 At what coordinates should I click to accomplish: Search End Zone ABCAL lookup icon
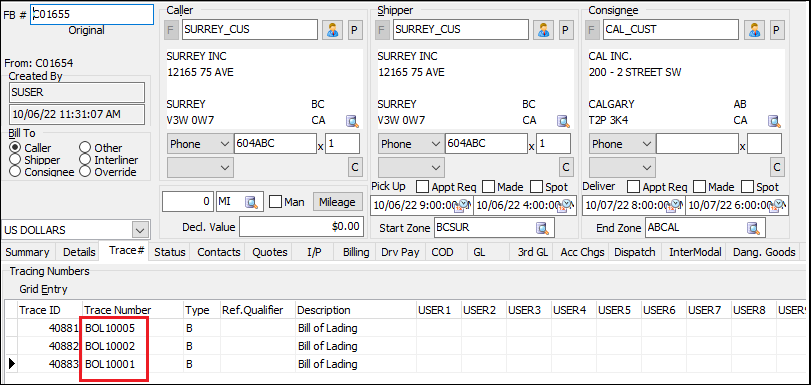point(753,228)
